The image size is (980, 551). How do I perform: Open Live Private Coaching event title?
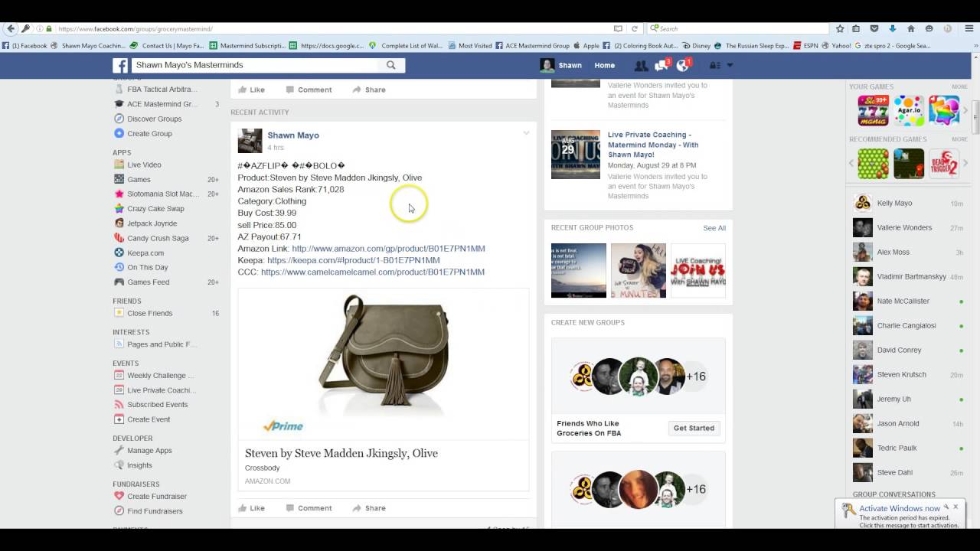coord(653,145)
